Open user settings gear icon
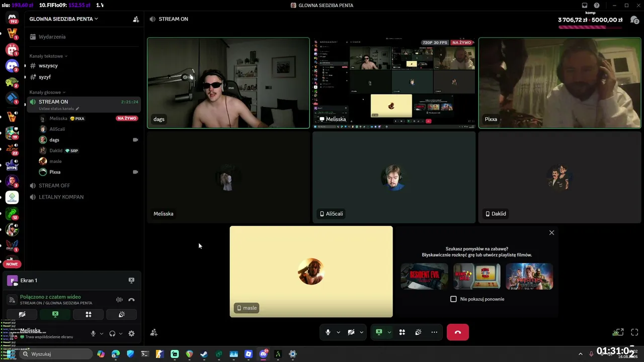The width and height of the screenshot is (644, 362). pos(131,333)
